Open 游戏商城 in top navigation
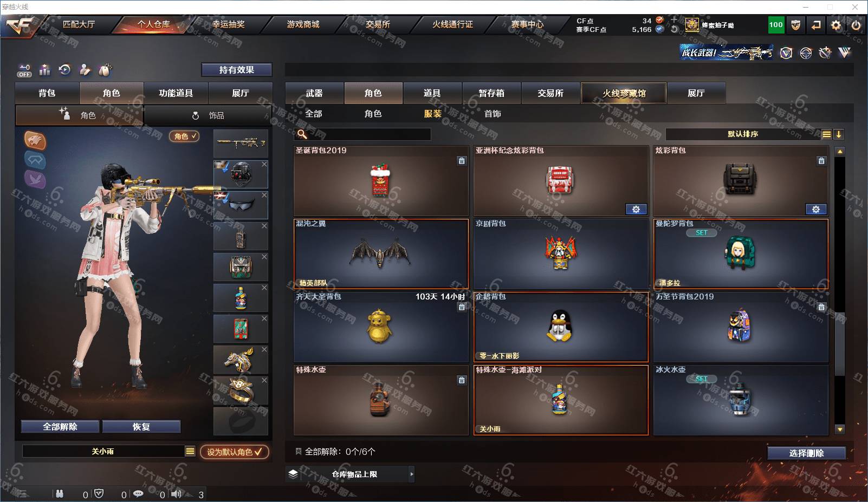Viewport: 868px width, 502px height. [x=303, y=24]
